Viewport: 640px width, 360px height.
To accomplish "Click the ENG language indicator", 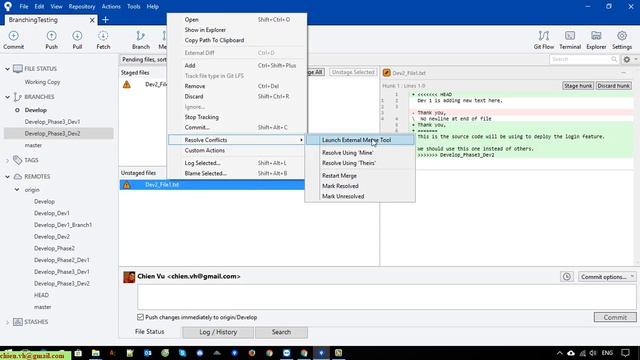I will click(607, 353).
